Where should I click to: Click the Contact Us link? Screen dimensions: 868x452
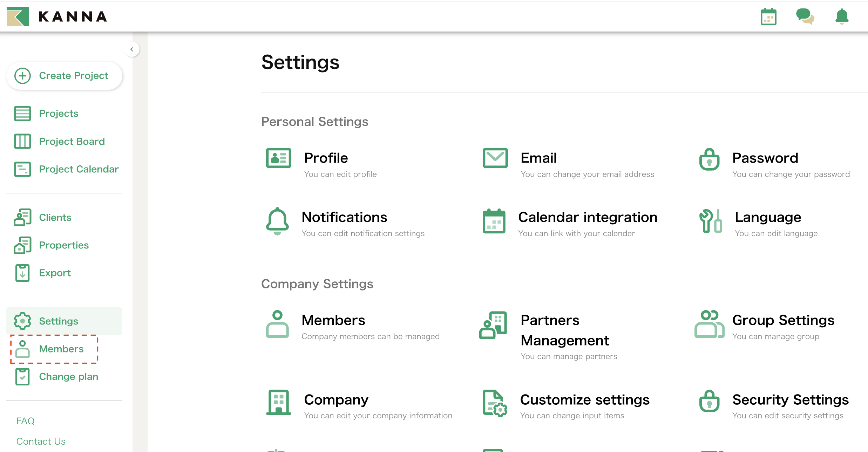(41, 441)
